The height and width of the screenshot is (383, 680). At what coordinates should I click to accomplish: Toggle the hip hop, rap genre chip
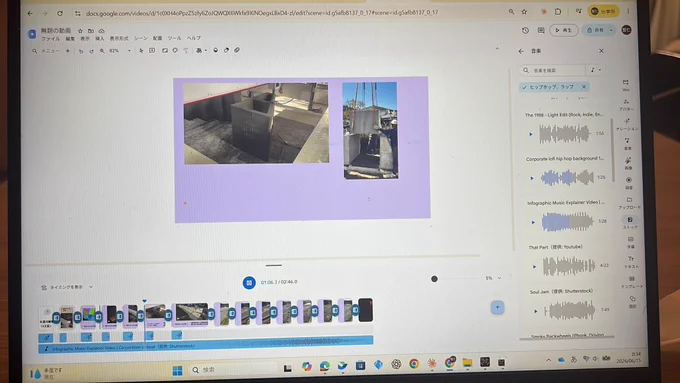coord(554,87)
